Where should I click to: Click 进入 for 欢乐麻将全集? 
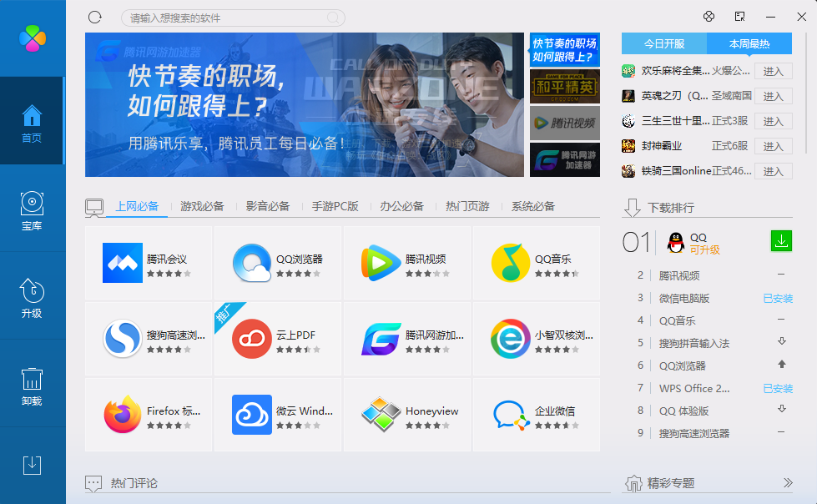coord(774,72)
